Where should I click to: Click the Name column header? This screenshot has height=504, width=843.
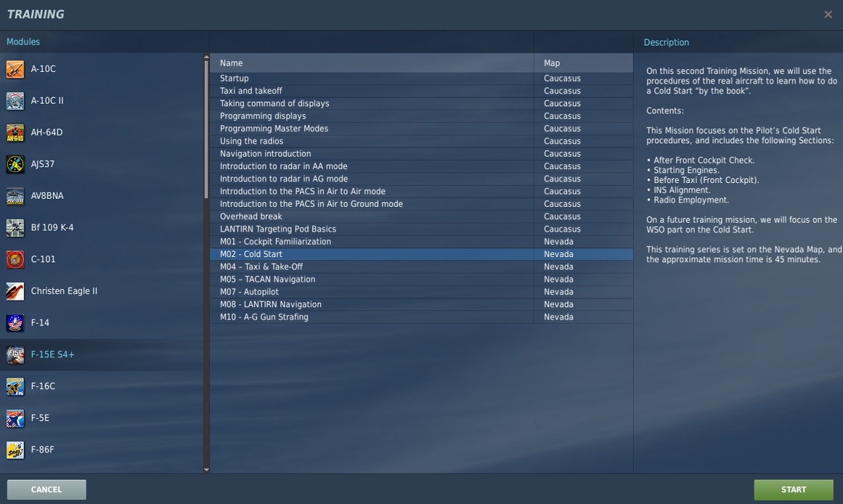230,63
